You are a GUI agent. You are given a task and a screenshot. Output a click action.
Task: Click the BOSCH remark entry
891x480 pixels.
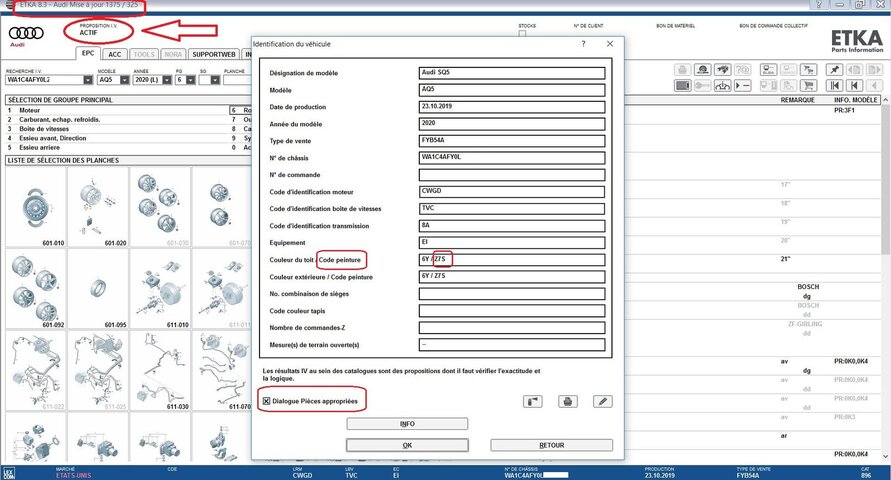(x=807, y=287)
